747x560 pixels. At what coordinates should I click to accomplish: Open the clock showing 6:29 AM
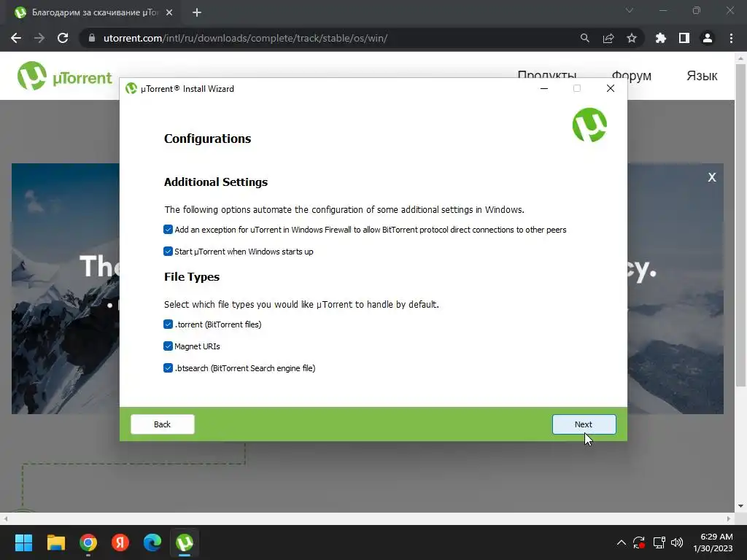713,542
